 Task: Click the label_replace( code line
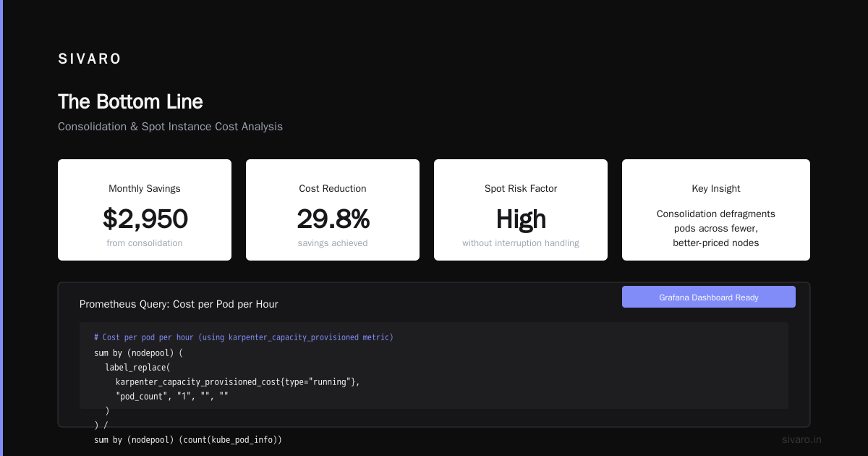coord(137,367)
